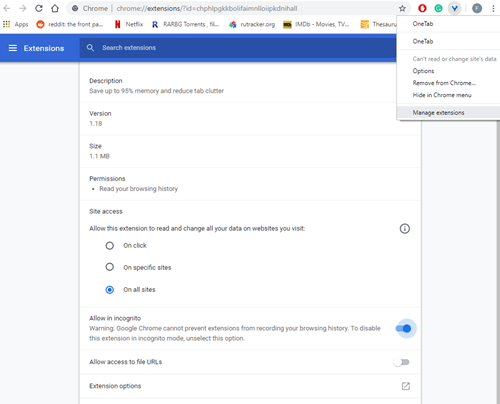Open the user profile avatar
This screenshot has height=404, width=500.
click(477, 8)
